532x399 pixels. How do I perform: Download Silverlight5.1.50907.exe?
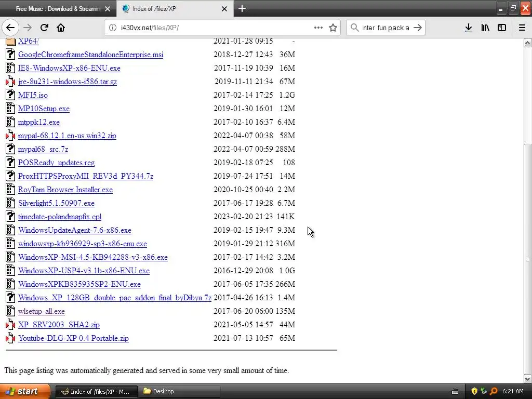(x=56, y=203)
